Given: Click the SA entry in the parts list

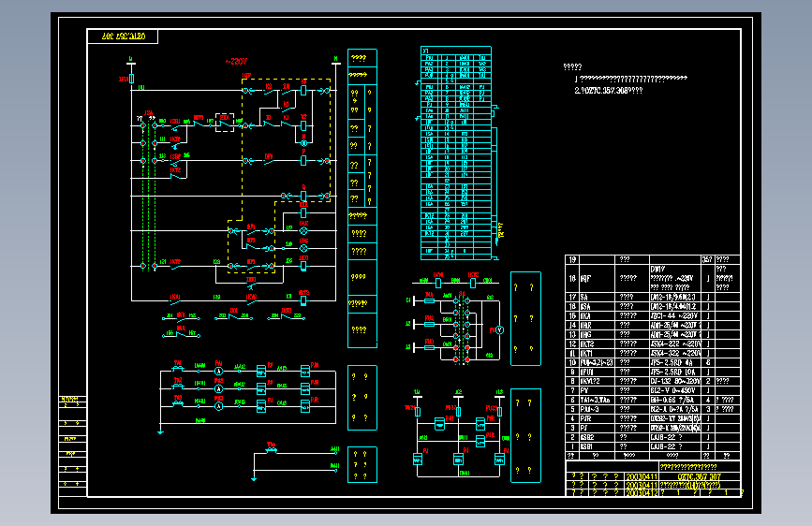Looking at the screenshot, I should (584, 298).
